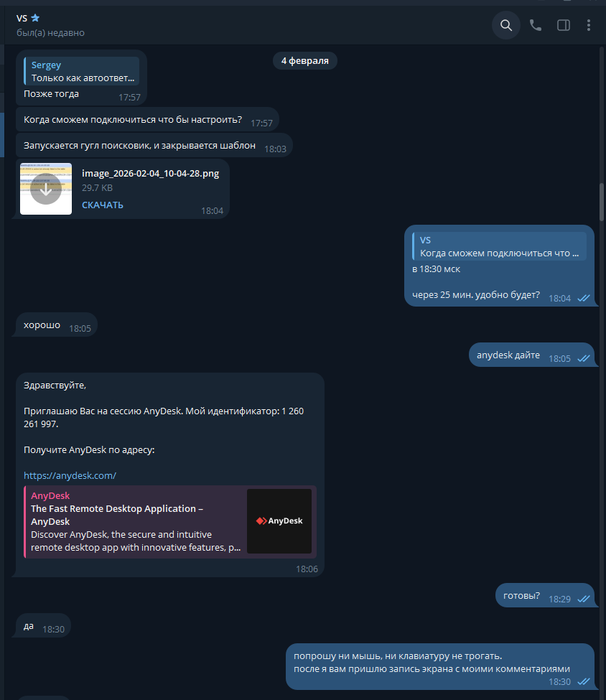Download the image_2026-02-04 file via arrow icon

coord(45,189)
